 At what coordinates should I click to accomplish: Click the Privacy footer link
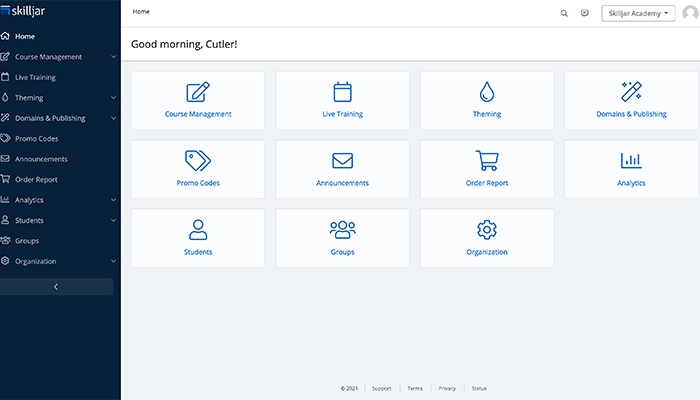447,388
